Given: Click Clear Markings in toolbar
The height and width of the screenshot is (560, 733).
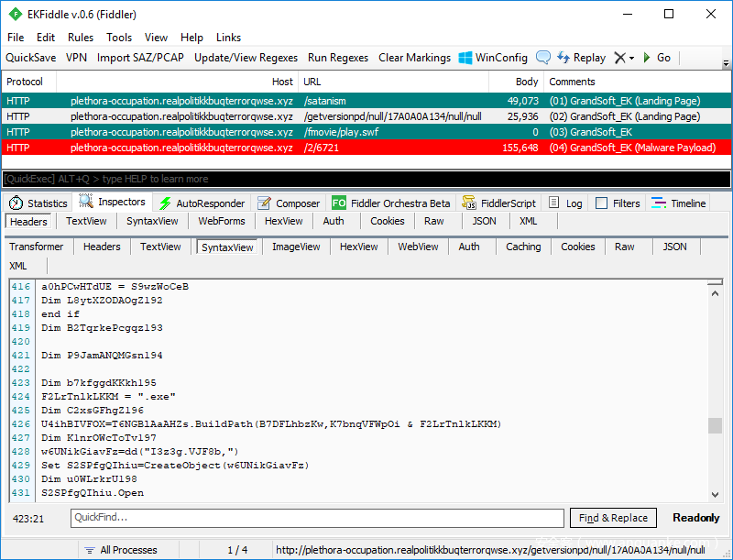Looking at the screenshot, I should [414, 58].
